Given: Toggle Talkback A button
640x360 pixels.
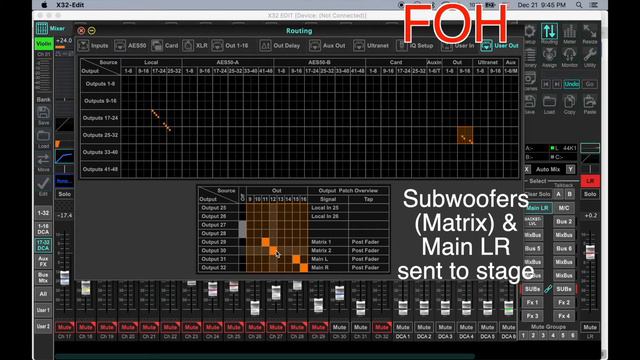Looking at the screenshot, I should (x=558, y=194).
